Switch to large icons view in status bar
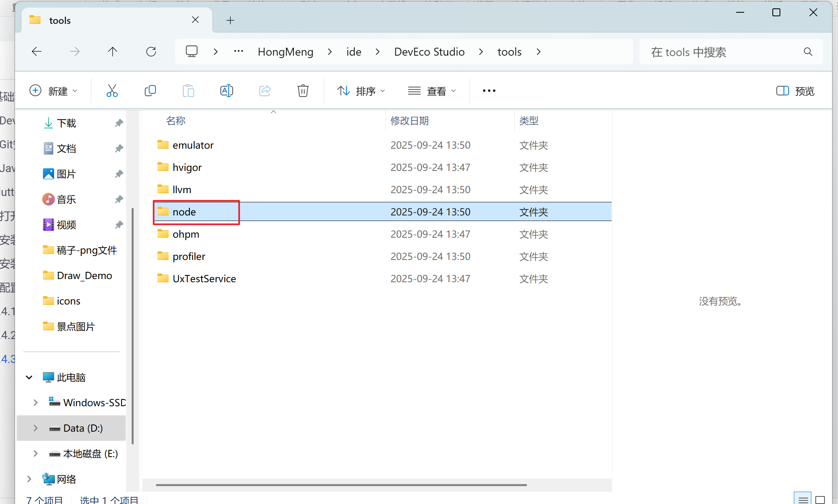The width and height of the screenshot is (838, 504). 820,499
